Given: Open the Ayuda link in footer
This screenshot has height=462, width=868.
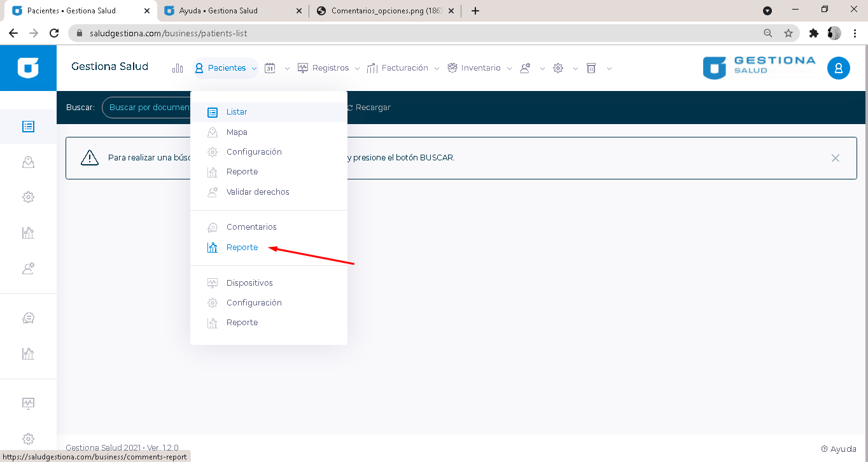Looking at the screenshot, I should pyautogui.click(x=839, y=449).
